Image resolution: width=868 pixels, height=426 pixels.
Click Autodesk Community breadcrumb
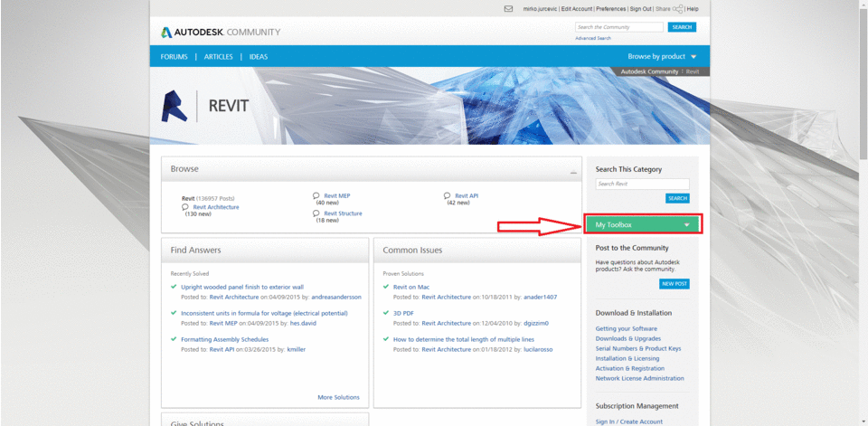click(x=649, y=72)
